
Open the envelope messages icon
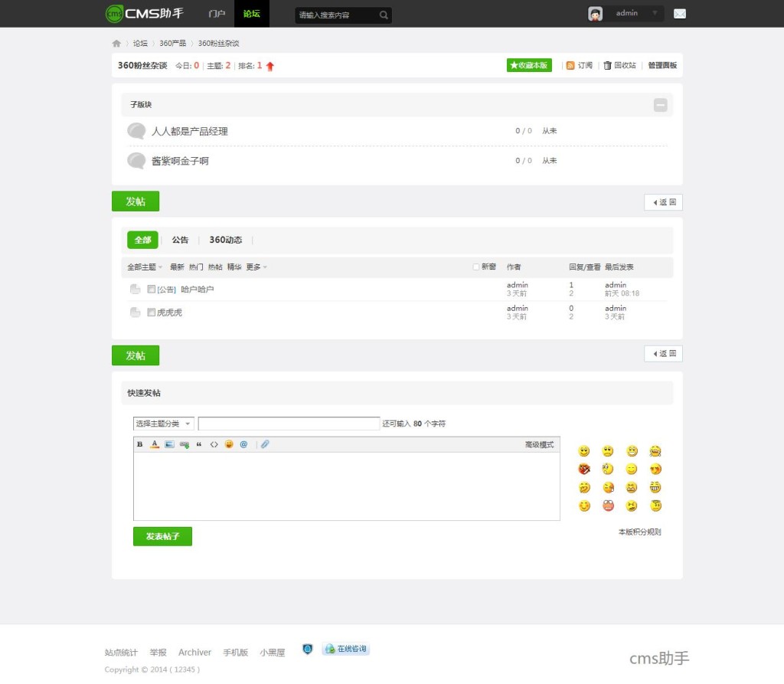point(680,14)
